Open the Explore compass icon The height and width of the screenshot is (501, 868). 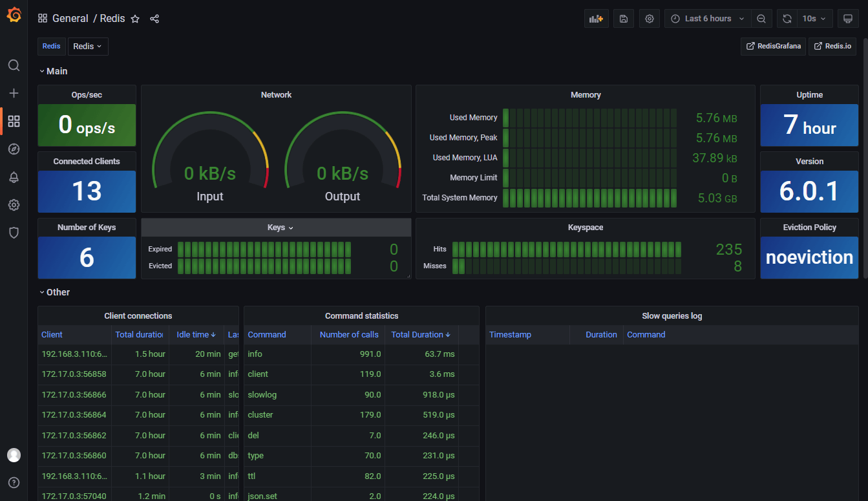(14, 149)
